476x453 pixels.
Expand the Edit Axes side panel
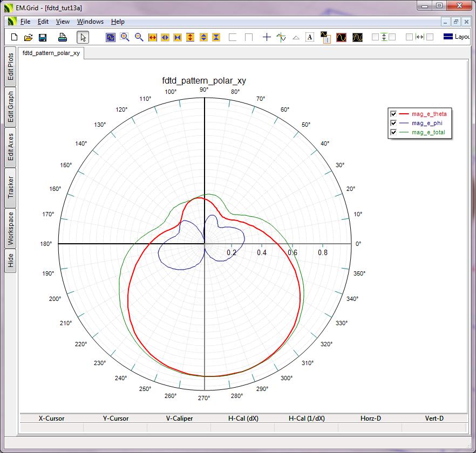10,147
